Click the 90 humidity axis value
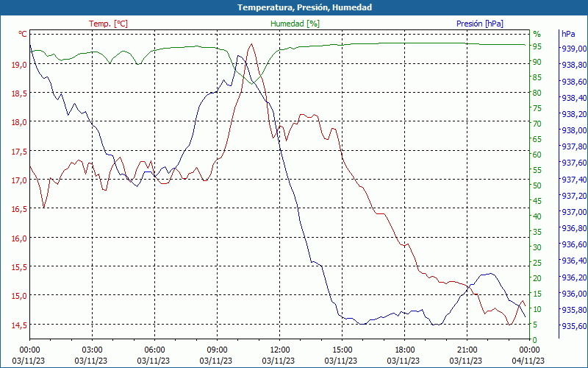588x368 pixels. (x=537, y=62)
